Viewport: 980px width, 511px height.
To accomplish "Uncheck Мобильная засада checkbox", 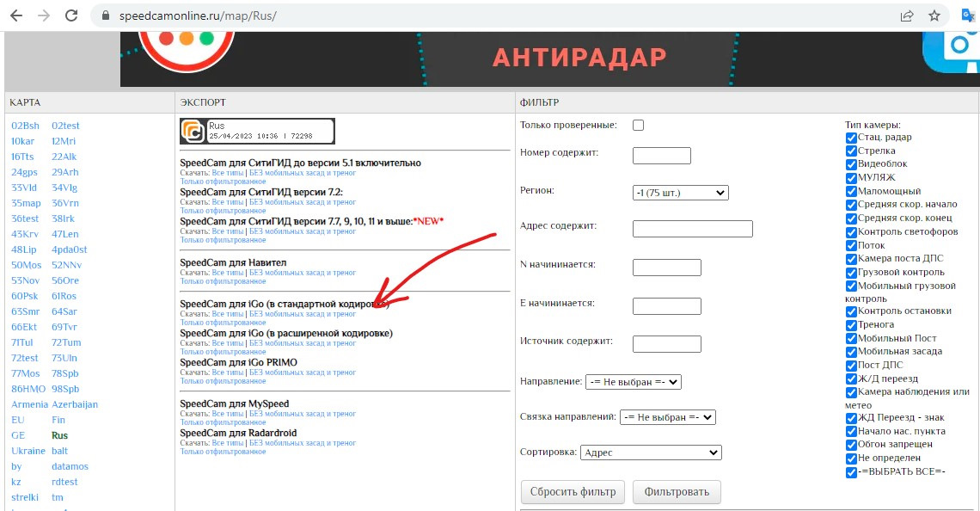I will [x=851, y=352].
